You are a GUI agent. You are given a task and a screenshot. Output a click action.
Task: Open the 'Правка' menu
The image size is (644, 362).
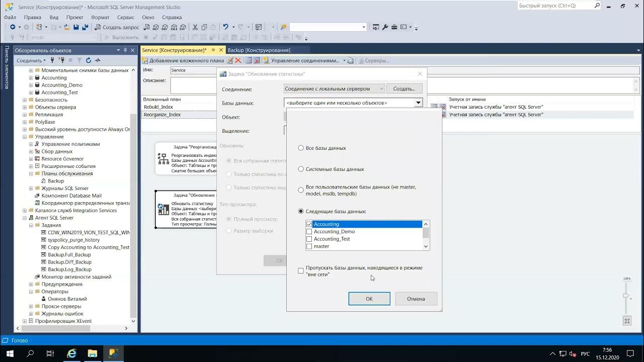32,17
